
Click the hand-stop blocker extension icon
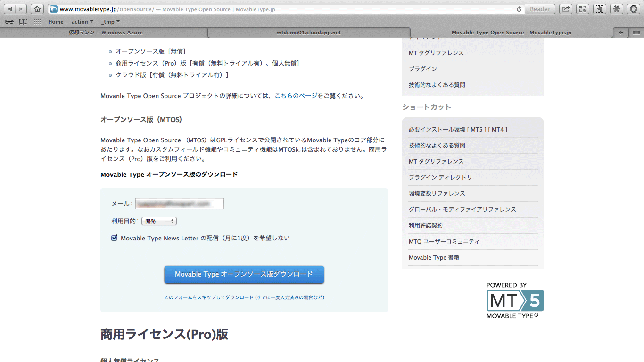tap(633, 9)
